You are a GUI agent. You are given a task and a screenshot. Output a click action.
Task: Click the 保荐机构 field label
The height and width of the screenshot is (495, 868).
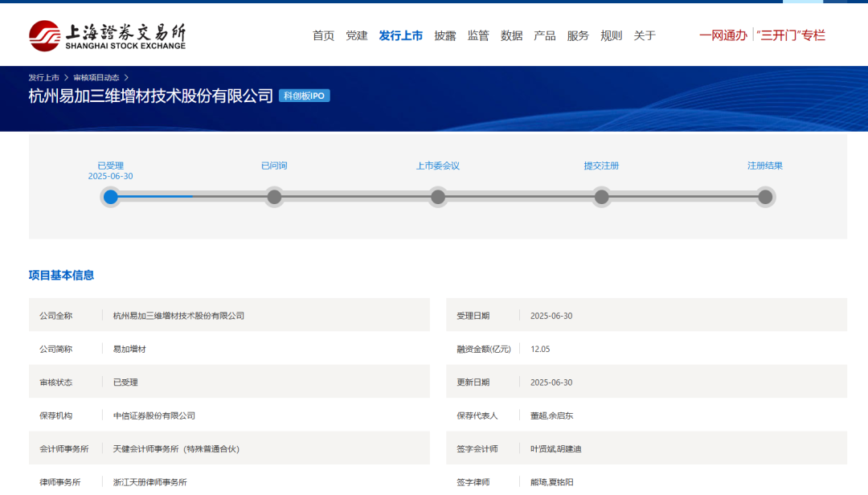coord(56,415)
